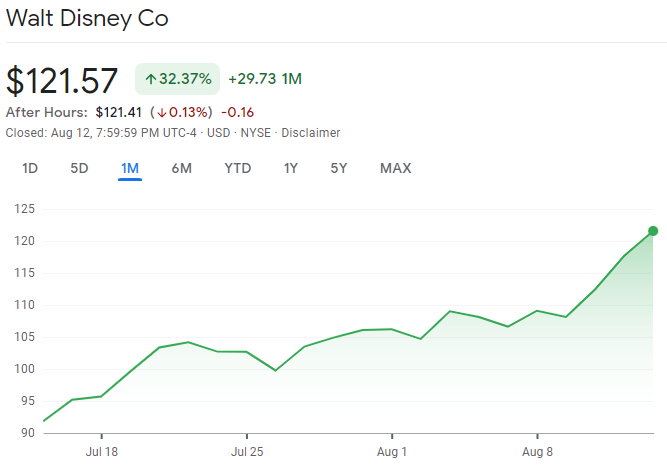This screenshot has width=667, height=470.
Task: Open the Disclaimer link
Action: click(x=311, y=133)
